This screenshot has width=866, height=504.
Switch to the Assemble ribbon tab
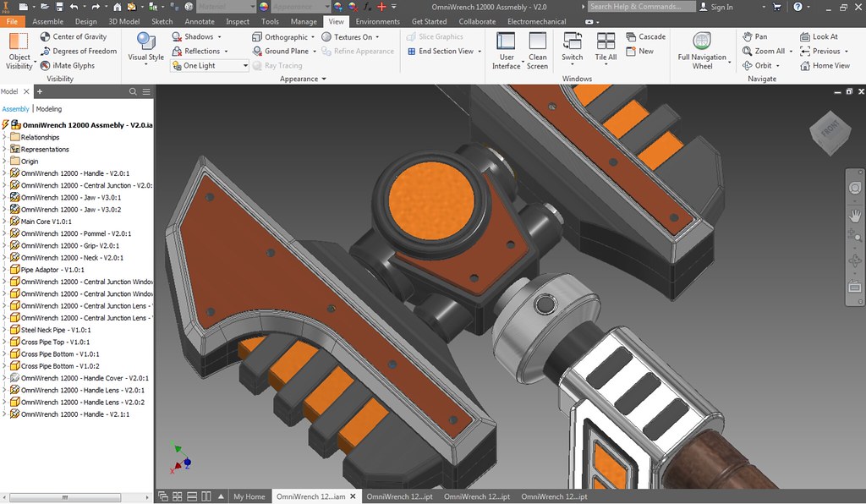pyautogui.click(x=47, y=21)
